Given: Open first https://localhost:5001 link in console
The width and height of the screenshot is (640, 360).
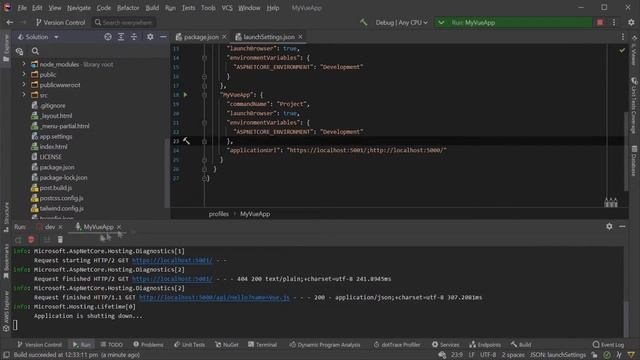Looking at the screenshot, I should [172, 260].
